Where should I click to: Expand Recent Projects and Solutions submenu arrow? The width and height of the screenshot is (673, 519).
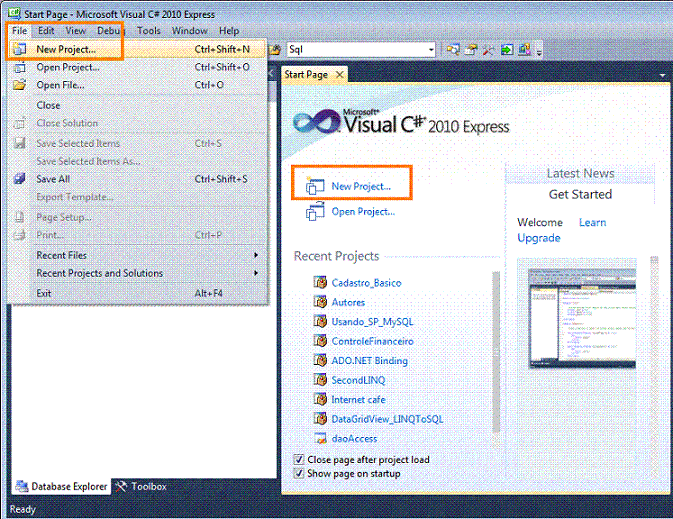click(x=256, y=273)
